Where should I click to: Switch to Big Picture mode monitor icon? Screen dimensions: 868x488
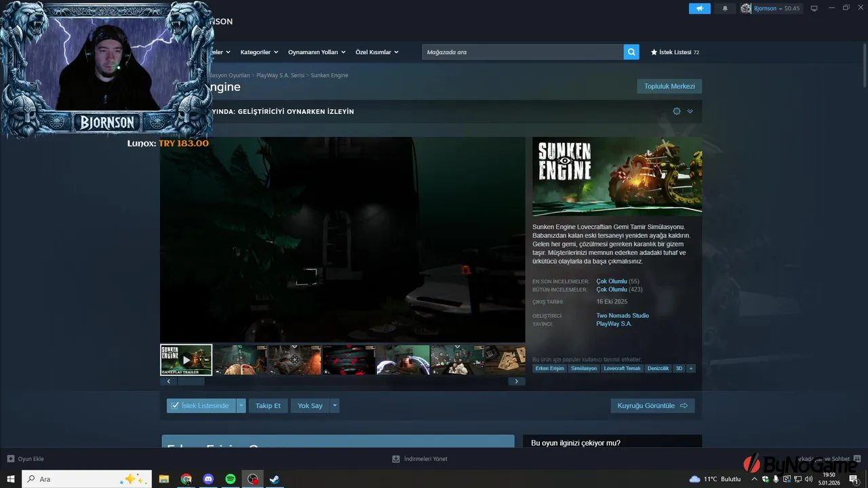click(x=814, y=8)
